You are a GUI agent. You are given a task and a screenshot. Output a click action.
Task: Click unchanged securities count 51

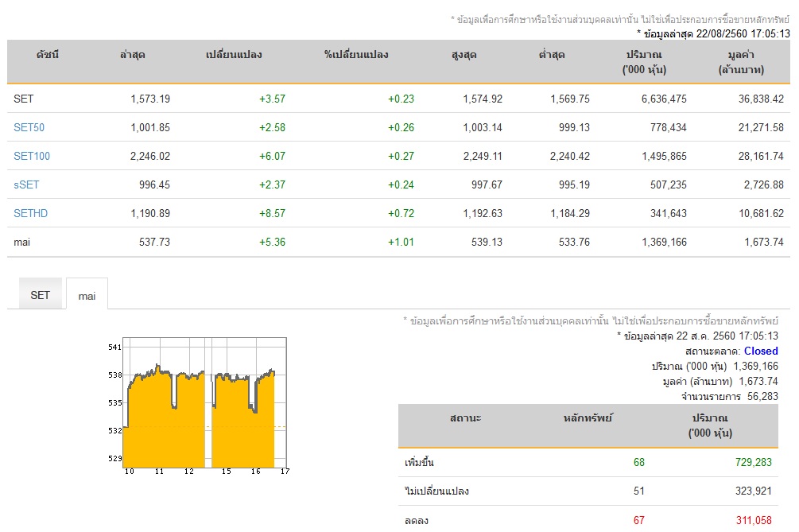(639, 491)
